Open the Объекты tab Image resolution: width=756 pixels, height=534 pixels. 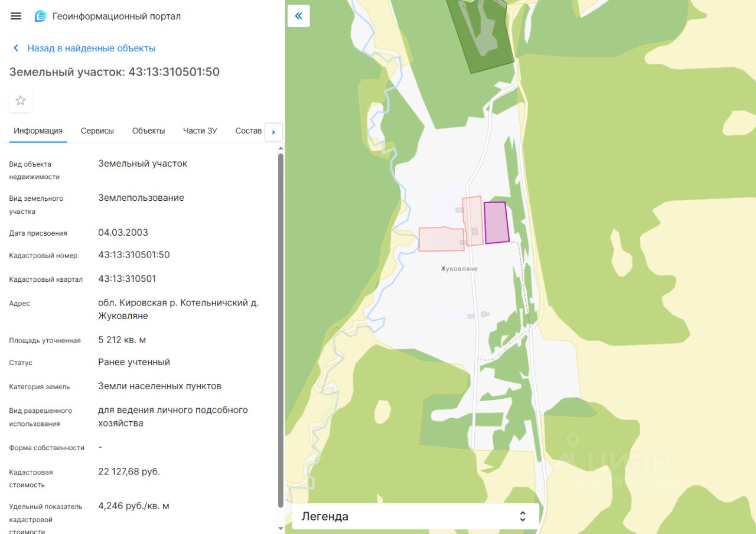[x=149, y=131]
